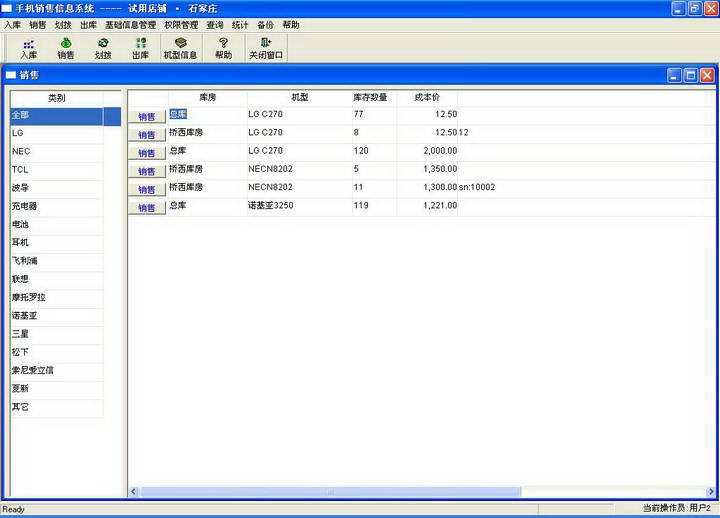Select the 飞利浦 category
Viewport: 720px width, 518px height.
56,261
